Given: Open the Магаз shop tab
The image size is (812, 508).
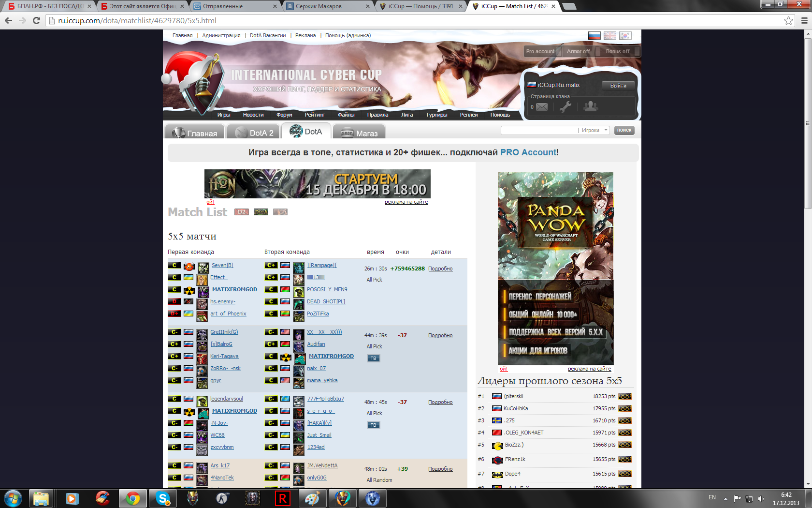Looking at the screenshot, I should click(x=359, y=132).
